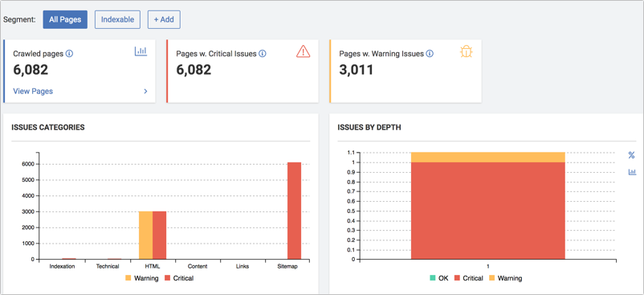Viewport: 644px width, 295px height.
Task: Click the ISSUES BY DEPTH heading
Action: [369, 127]
